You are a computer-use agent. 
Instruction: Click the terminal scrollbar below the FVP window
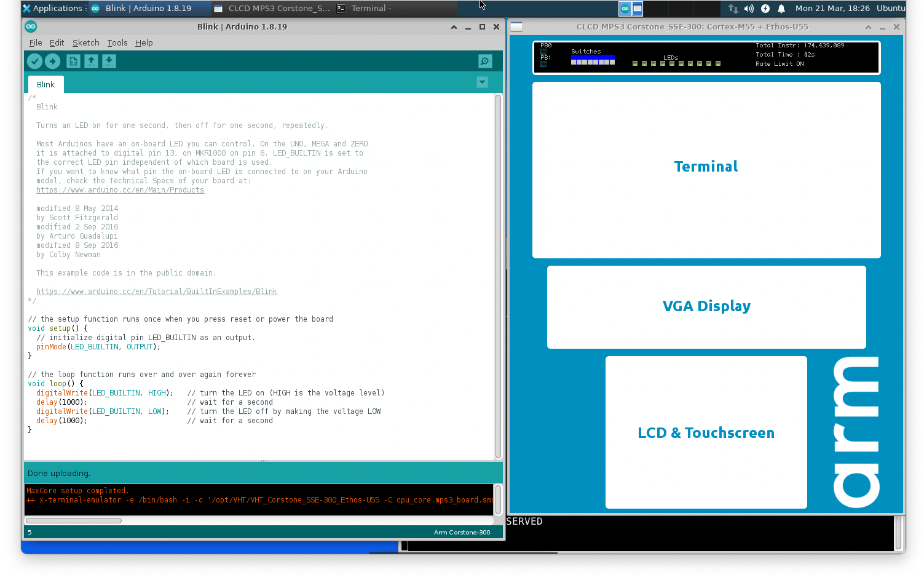(x=898, y=533)
